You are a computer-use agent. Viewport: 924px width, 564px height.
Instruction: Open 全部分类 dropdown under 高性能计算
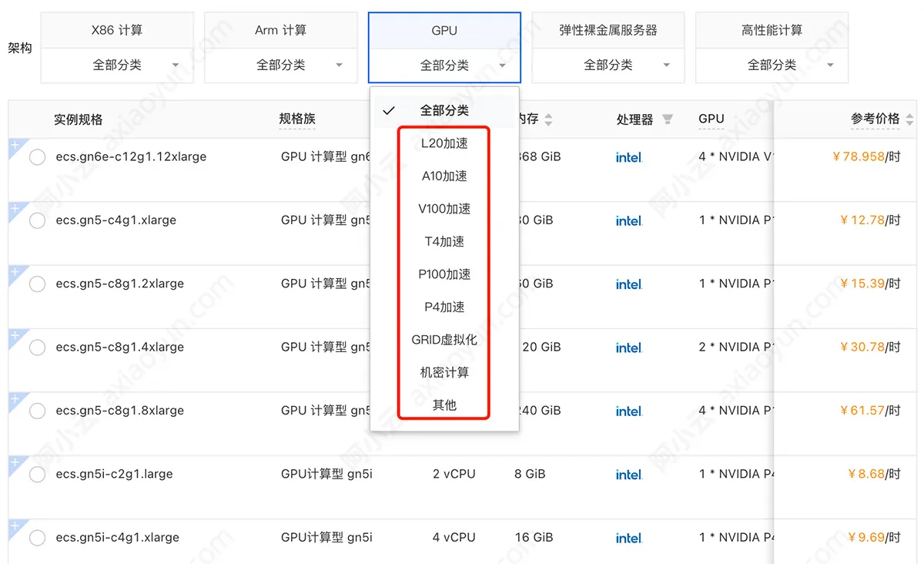point(772,65)
